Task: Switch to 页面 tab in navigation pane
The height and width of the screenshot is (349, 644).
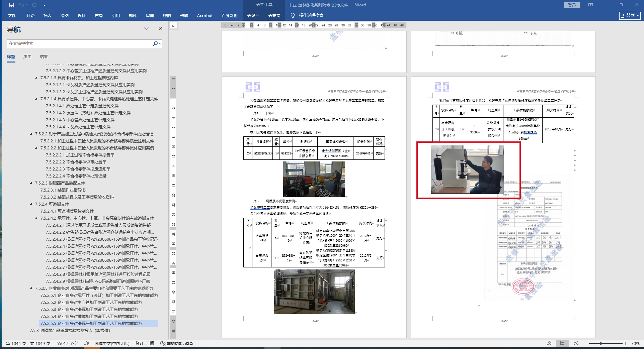Action: tap(27, 57)
